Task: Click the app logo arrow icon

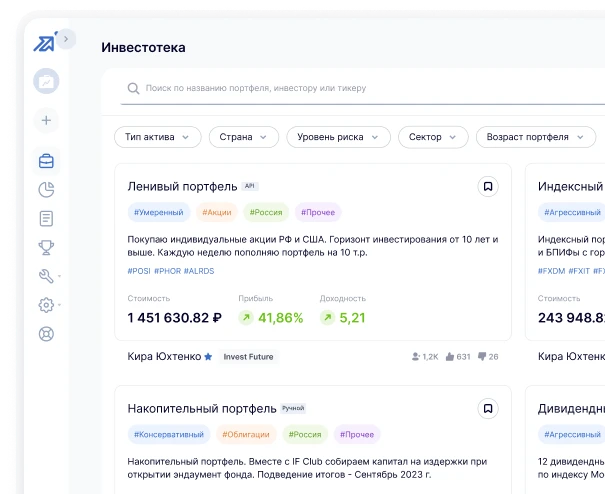Action: pyautogui.click(x=45, y=43)
